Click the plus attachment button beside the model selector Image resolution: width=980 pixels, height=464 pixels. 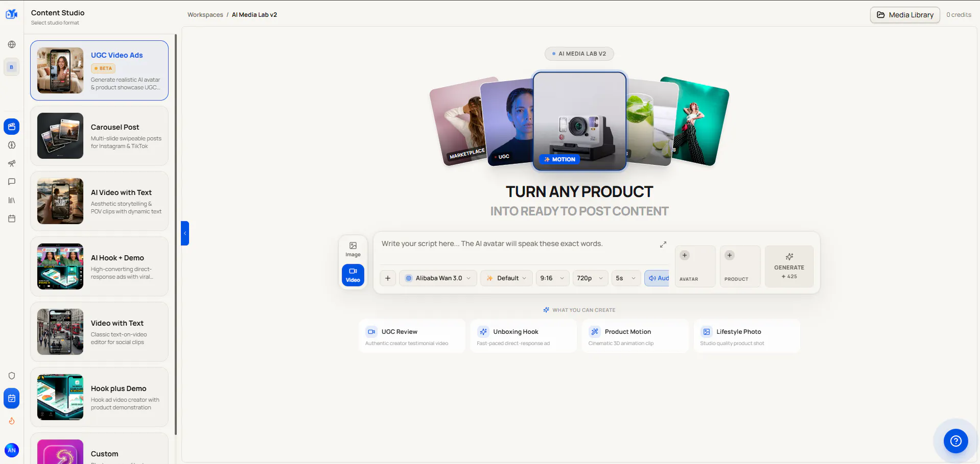pos(388,278)
